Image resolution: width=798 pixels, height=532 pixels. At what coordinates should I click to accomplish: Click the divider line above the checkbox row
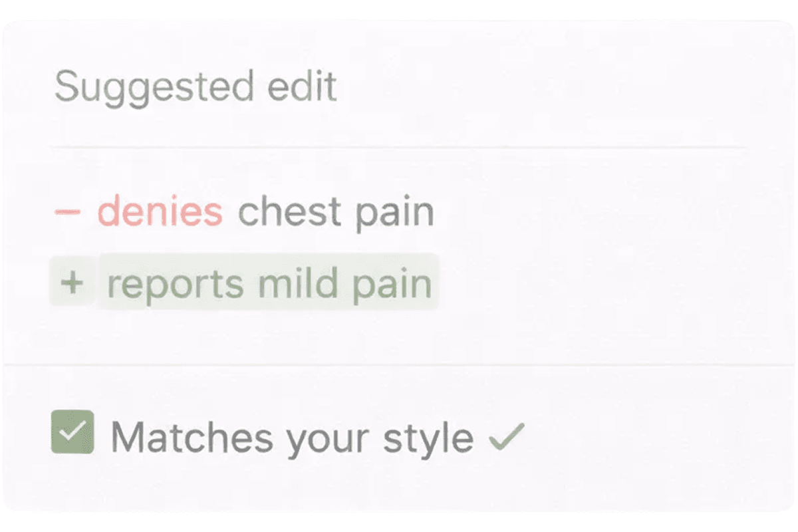point(399,365)
